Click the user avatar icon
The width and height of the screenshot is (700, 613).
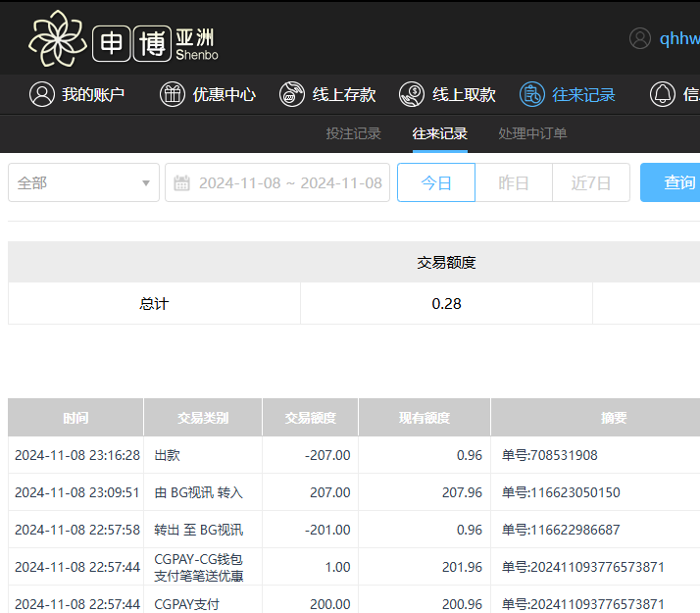tap(640, 38)
